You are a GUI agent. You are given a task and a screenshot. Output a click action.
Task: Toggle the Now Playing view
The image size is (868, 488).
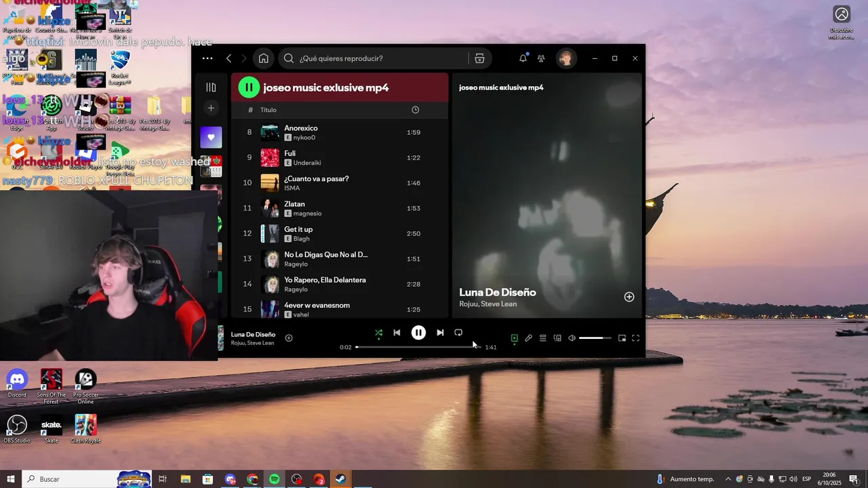(x=514, y=338)
